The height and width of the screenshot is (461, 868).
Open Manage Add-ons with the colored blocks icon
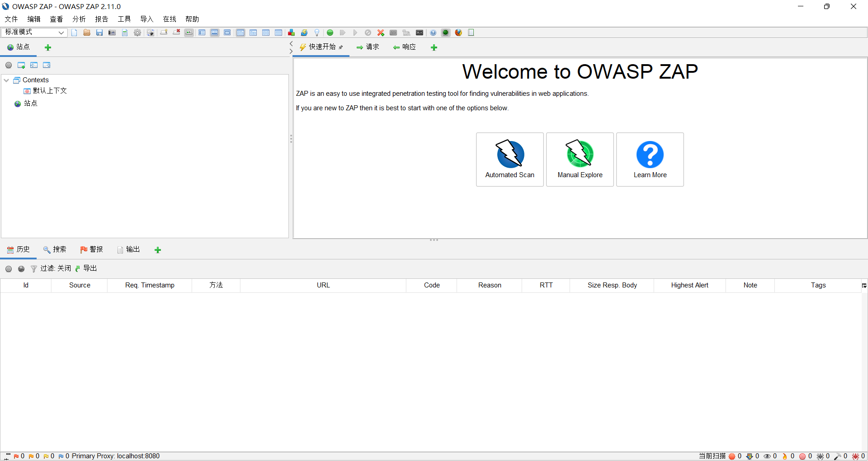click(x=292, y=33)
